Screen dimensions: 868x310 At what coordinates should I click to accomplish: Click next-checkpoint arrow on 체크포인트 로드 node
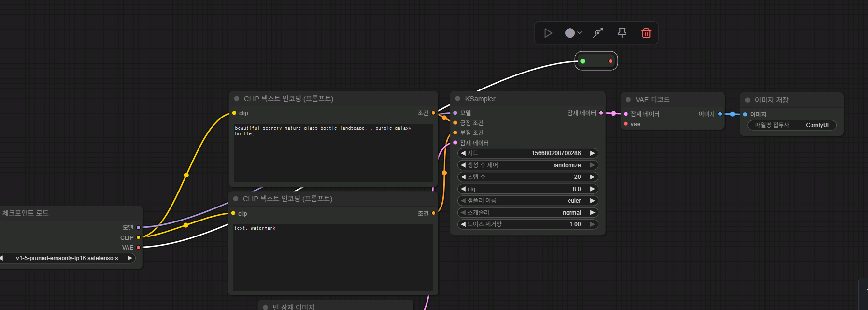tap(129, 258)
